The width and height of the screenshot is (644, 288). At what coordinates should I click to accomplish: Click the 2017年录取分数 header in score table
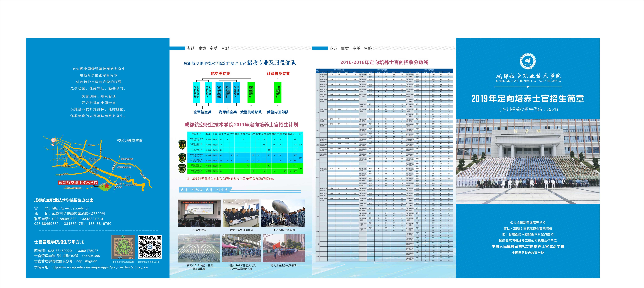tap(383, 70)
